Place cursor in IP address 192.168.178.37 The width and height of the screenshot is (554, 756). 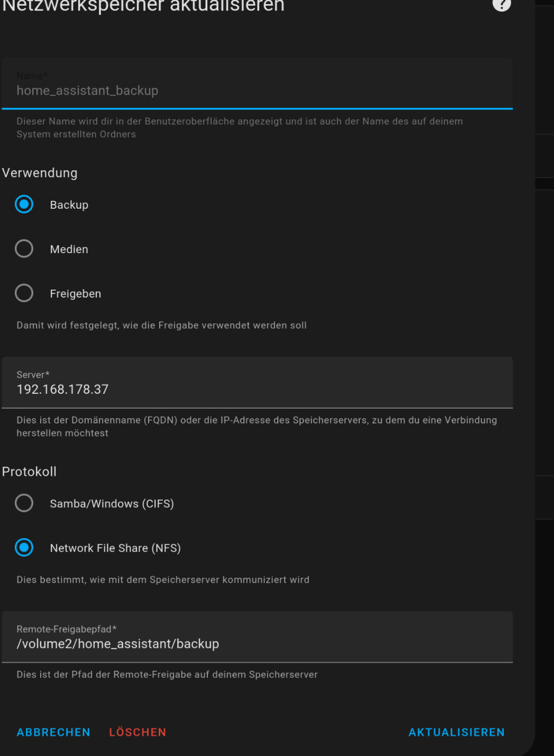click(62, 390)
